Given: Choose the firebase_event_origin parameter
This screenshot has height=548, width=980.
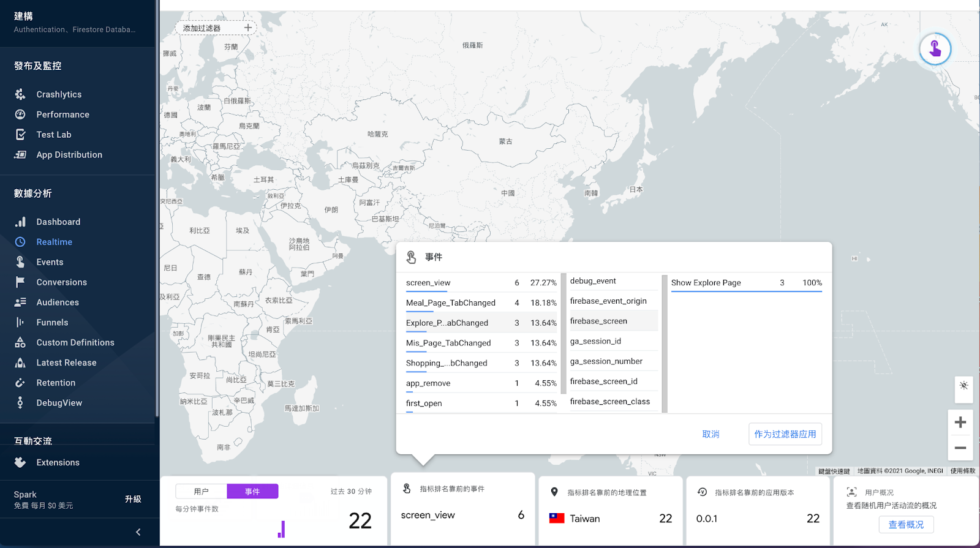Looking at the screenshot, I should [x=613, y=301].
